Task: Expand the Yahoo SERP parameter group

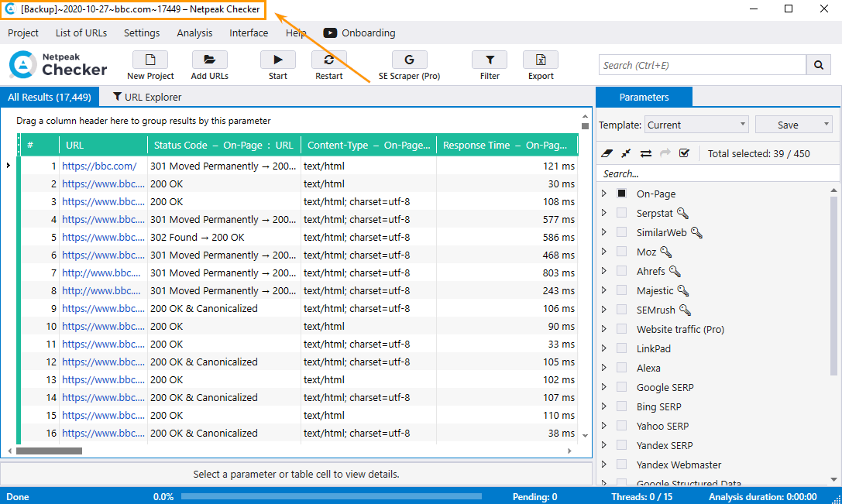Action: pyautogui.click(x=604, y=425)
